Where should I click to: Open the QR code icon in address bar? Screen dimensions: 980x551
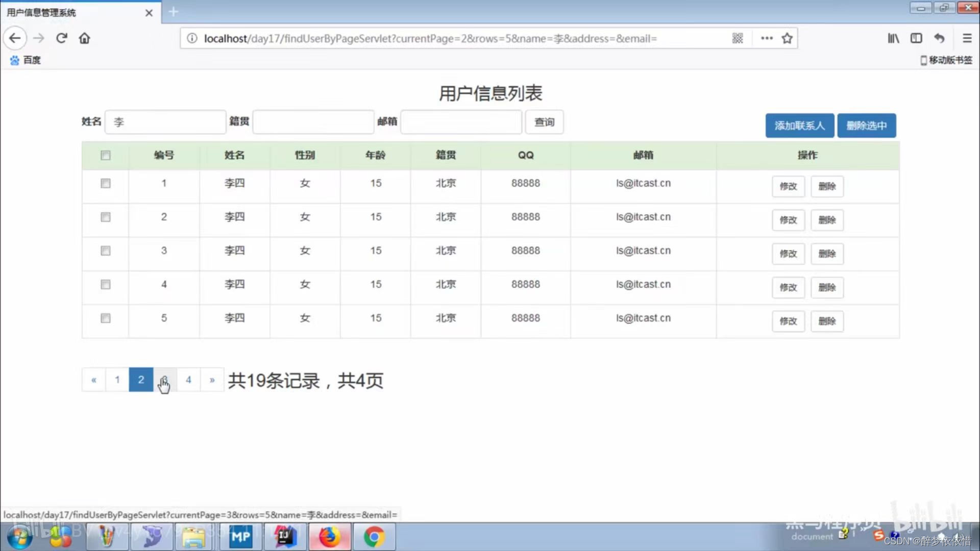pos(738,38)
